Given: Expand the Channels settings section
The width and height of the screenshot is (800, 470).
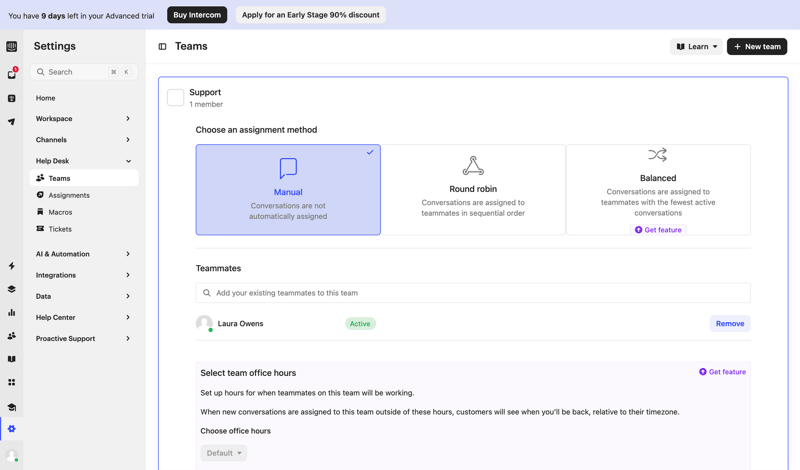Looking at the screenshot, I should coord(83,139).
